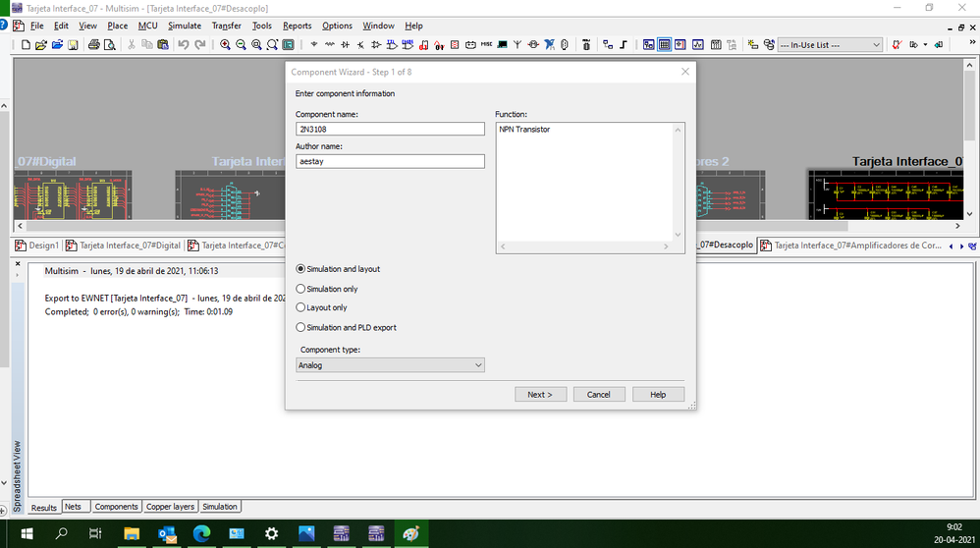Click the Component name field
Viewport: 980px width, 548px height.
[390, 129]
